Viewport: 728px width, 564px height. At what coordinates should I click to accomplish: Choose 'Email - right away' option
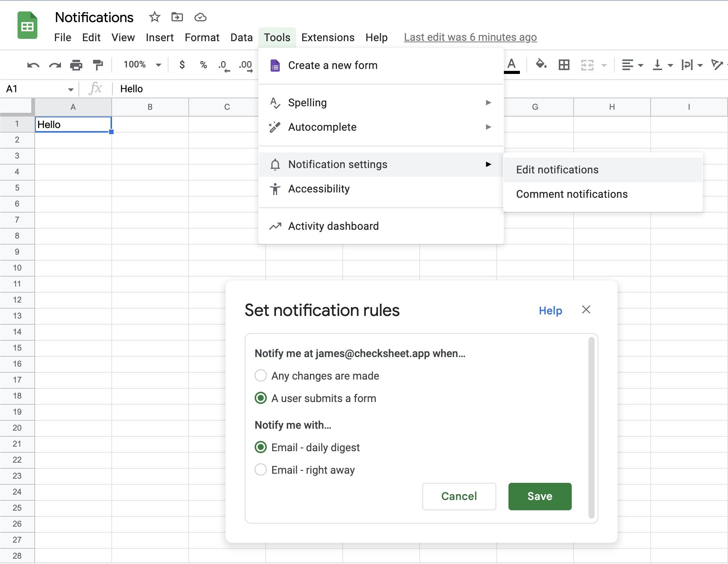[x=261, y=469]
